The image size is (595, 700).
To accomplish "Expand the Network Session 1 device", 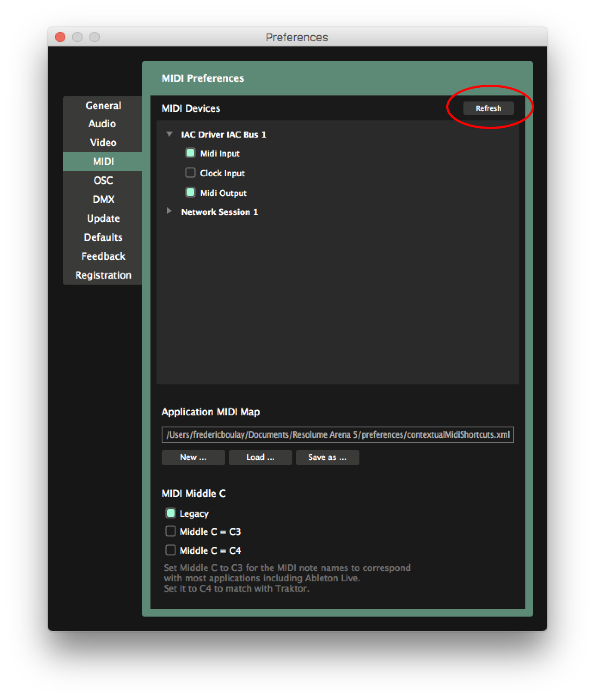I will coord(169,211).
